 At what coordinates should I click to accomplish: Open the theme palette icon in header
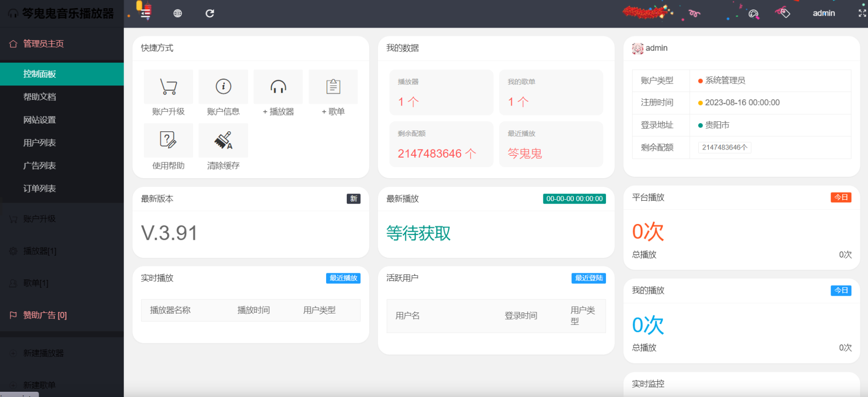pyautogui.click(x=754, y=14)
